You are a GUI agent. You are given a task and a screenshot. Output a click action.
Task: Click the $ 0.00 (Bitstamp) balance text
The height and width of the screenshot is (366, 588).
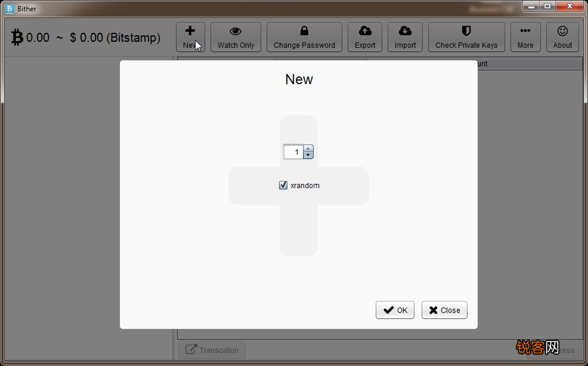point(115,38)
